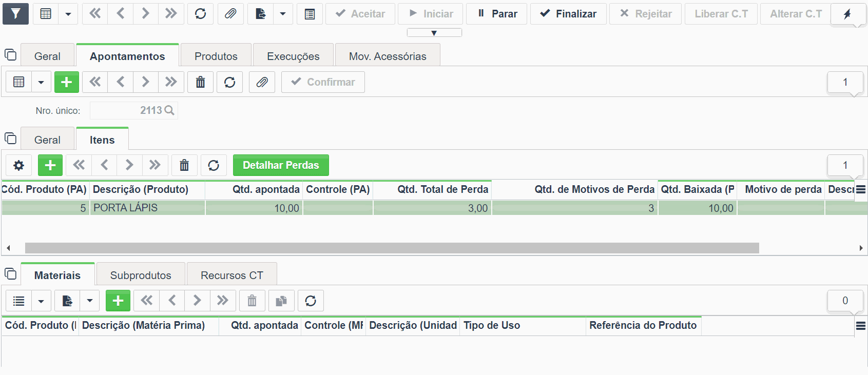Go to previous record in top toolbar
The height and width of the screenshot is (375, 868).
coord(121,14)
